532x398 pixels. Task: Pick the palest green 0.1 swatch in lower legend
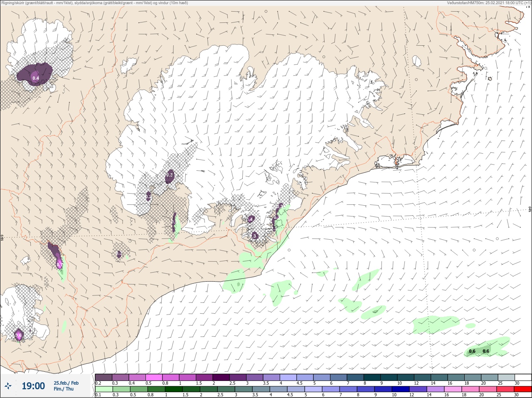[103, 390]
